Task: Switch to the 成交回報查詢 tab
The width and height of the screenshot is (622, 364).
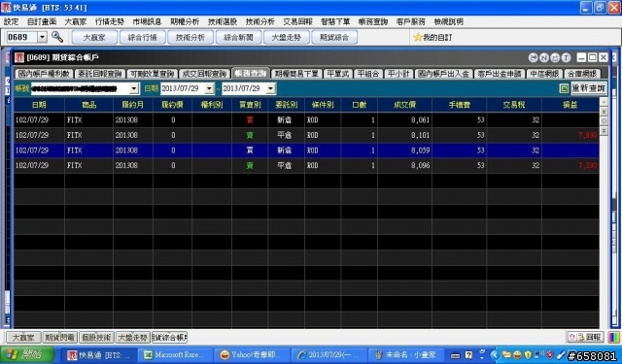Action: point(205,74)
